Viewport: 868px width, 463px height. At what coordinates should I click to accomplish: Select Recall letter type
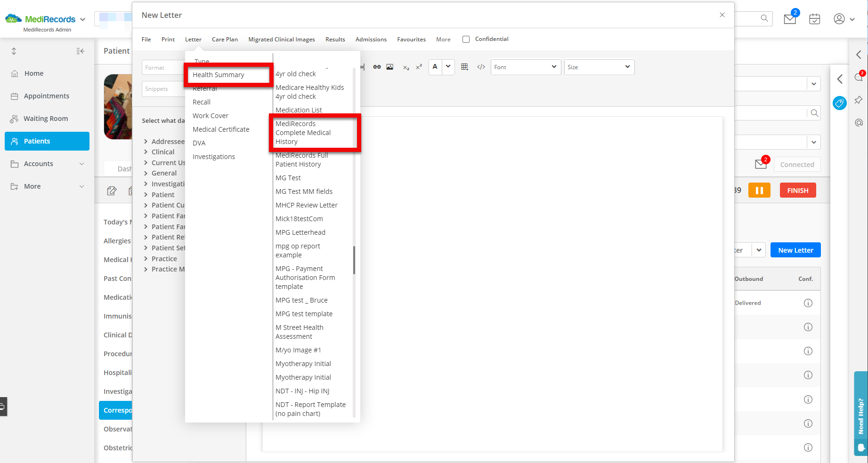tap(202, 102)
